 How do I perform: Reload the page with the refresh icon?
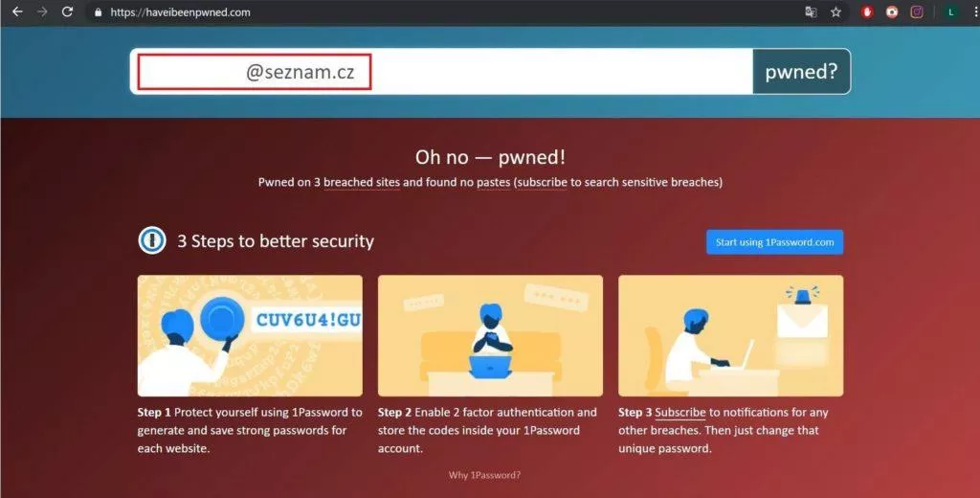tap(68, 11)
